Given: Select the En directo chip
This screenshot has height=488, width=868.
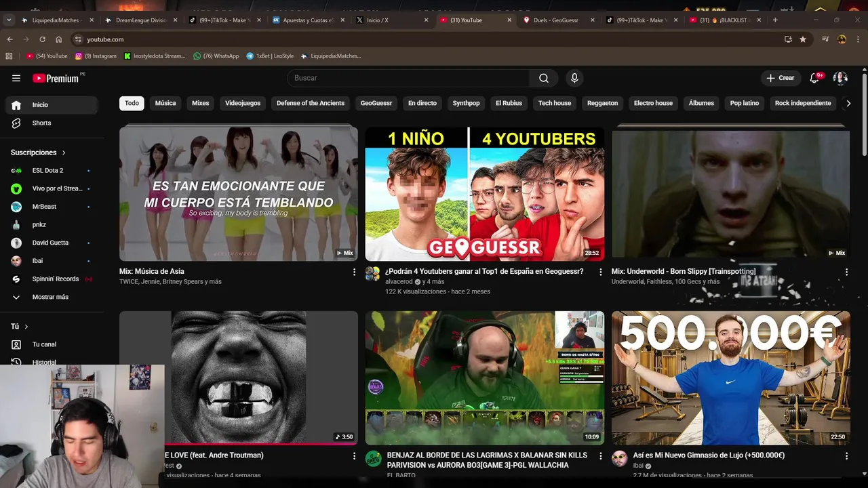Looking at the screenshot, I should 422,103.
